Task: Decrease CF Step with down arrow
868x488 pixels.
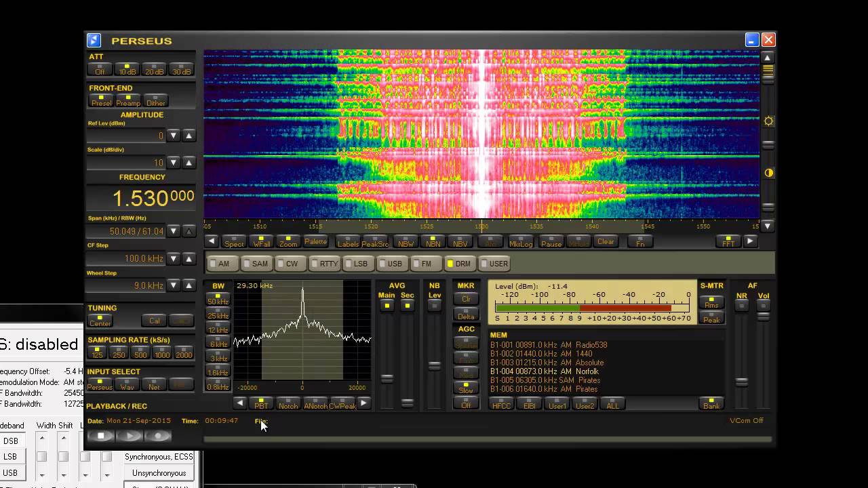Action: pyautogui.click(x=174, y=258)
